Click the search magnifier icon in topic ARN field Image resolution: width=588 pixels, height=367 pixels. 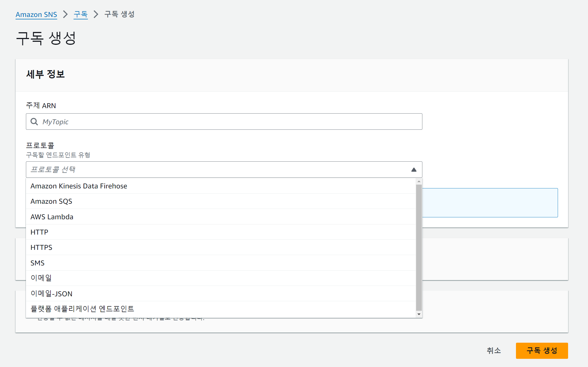coord(34,122)
